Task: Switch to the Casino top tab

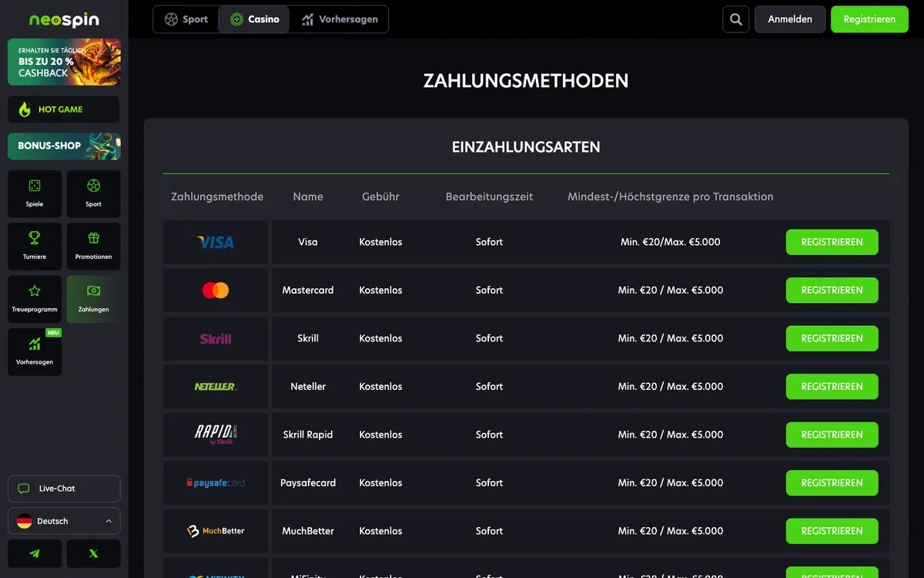Action: click(254, 19)
